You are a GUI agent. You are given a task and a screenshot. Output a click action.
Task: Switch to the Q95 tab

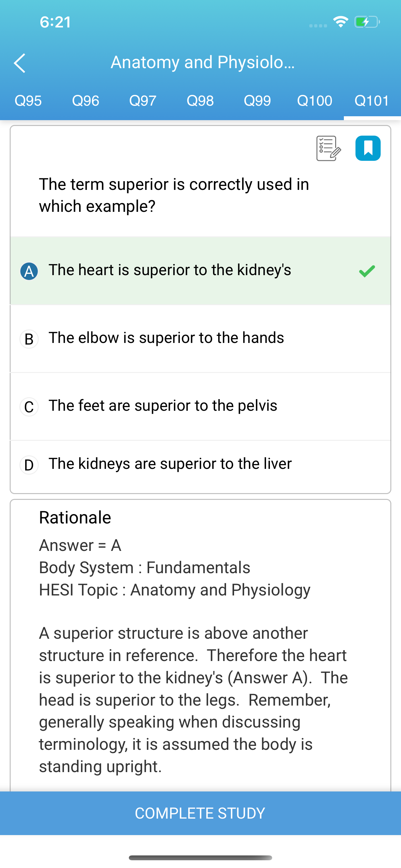28,101
